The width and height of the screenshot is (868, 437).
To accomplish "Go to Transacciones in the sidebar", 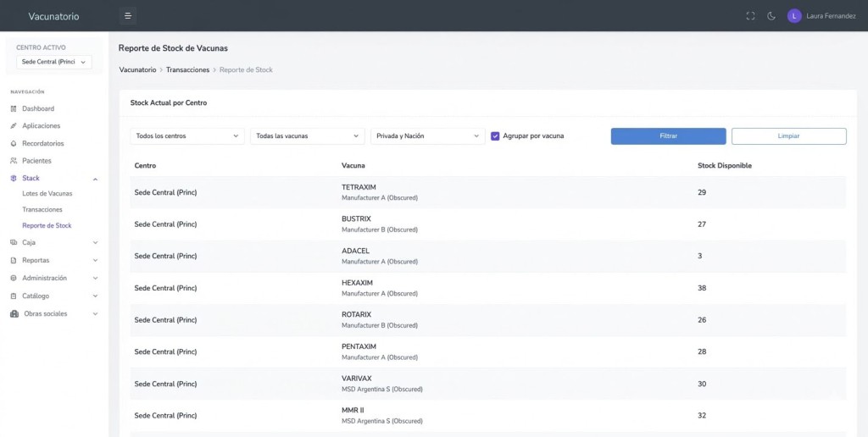I will (42, 209).
